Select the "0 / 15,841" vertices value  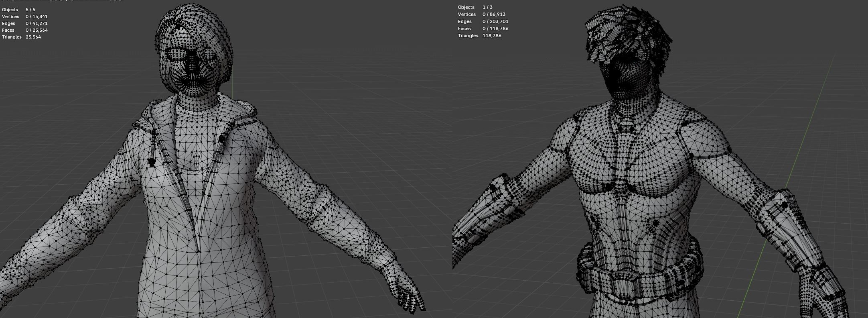[x=37, y=16]
